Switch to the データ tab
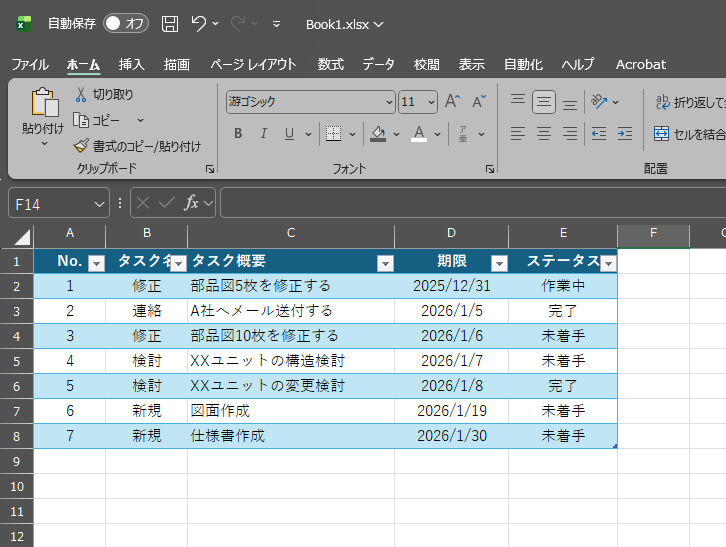 pos(378,64)
